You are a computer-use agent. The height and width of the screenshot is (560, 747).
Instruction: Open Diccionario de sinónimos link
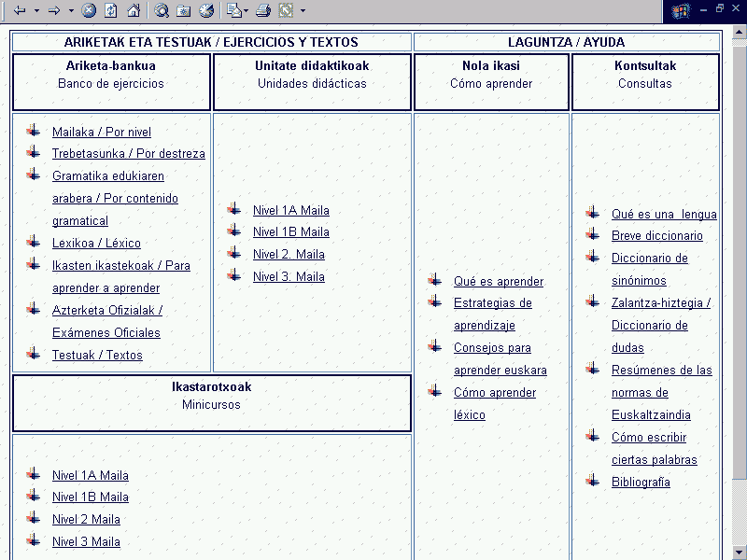pyautogui.click(x=650, y=269)
